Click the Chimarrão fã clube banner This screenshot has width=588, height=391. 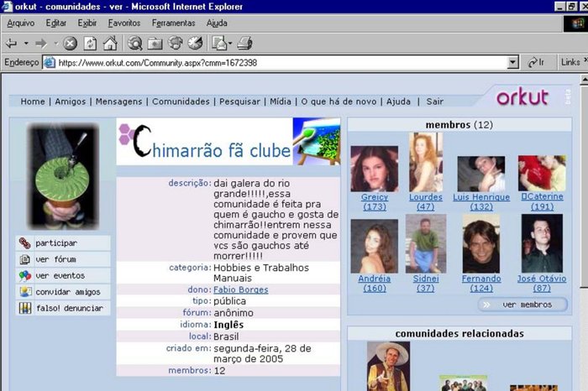click(x=228, y=142)
